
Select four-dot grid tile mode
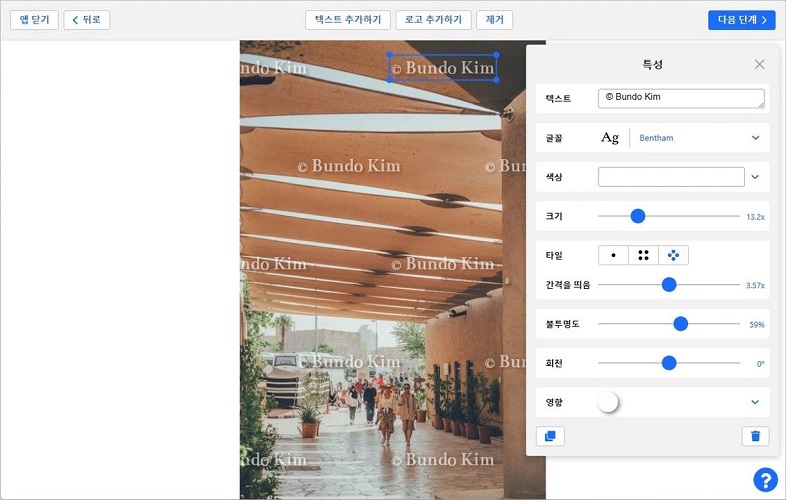(643, 255)
